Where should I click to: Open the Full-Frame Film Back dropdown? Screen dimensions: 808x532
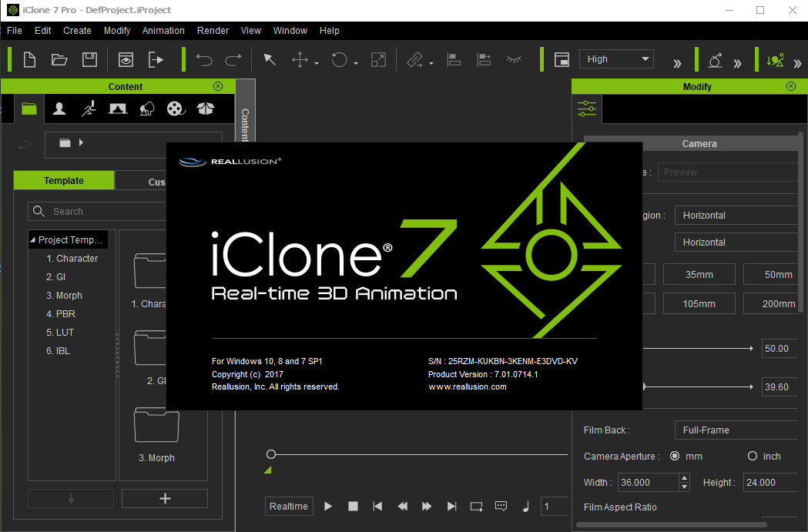click(736, 430)
